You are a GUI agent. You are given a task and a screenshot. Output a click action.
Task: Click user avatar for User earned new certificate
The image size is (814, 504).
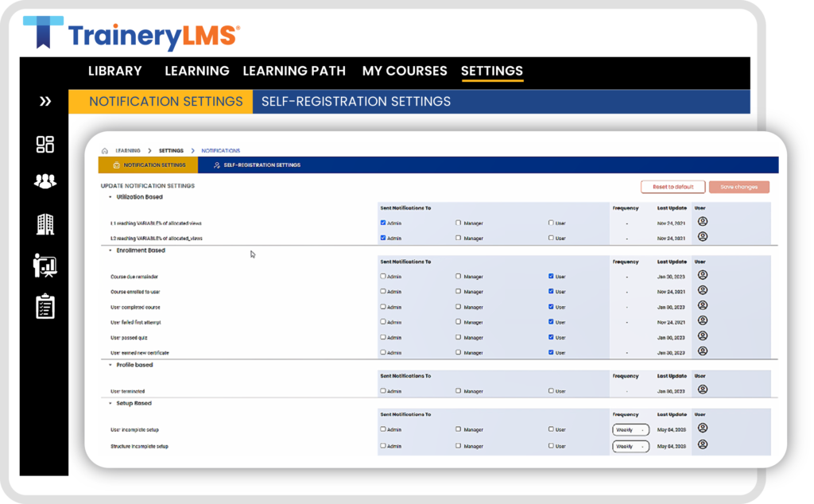coord(703,351)
